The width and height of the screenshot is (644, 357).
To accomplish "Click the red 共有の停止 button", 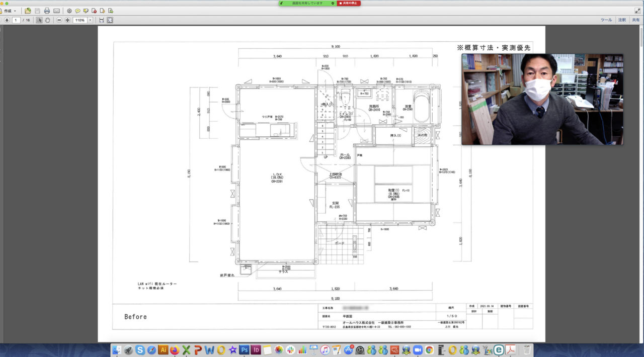I will coord(349,3).
